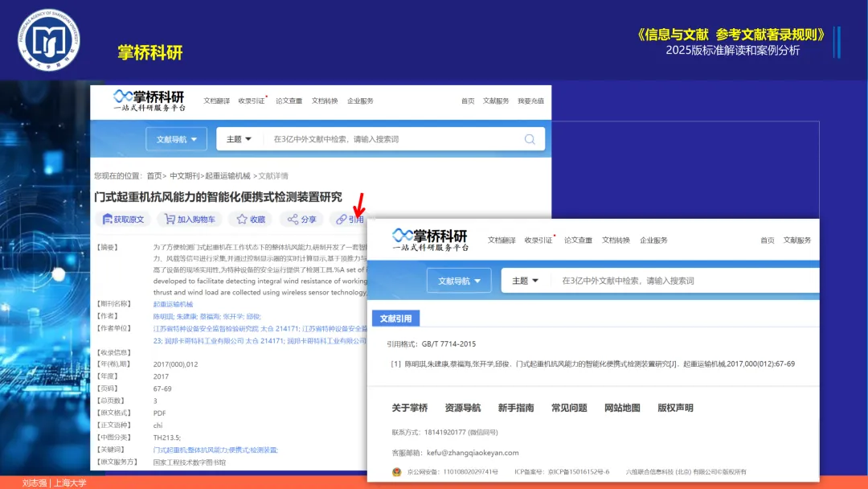
Task: Click 版权声明 footer link
Action: coord(675,408)
